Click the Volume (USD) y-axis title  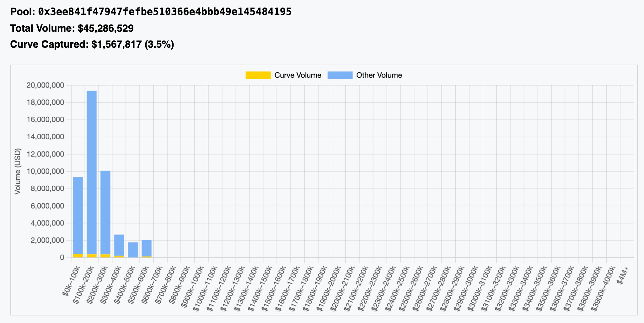click(x=18, y=171)
